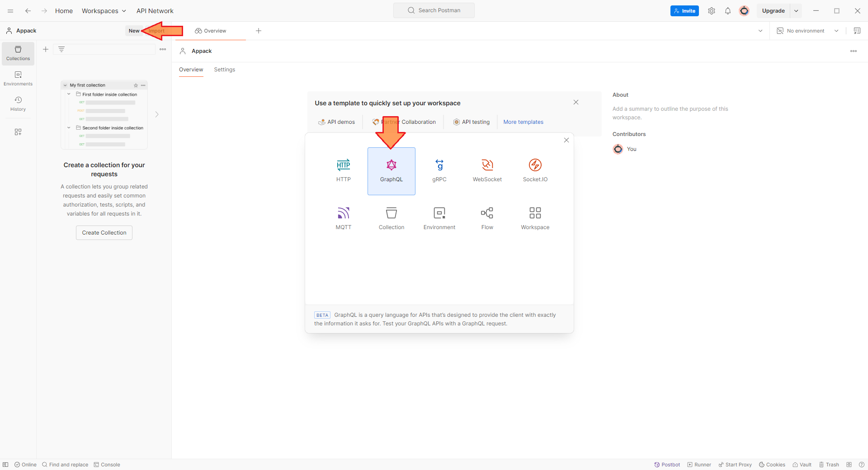
Task: Close the New item dialog
Action: click(x=566, y=140)
